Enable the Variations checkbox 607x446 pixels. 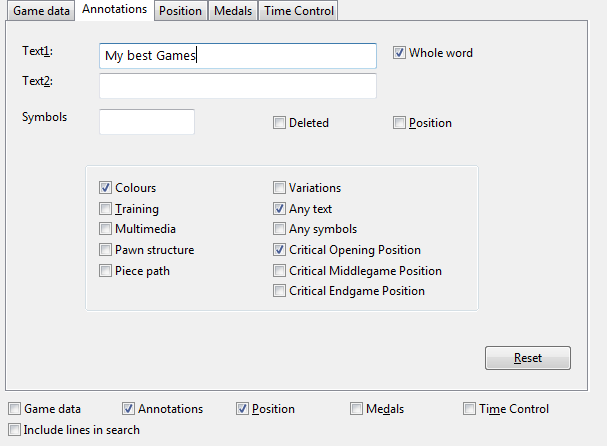[x=280, y=188]
